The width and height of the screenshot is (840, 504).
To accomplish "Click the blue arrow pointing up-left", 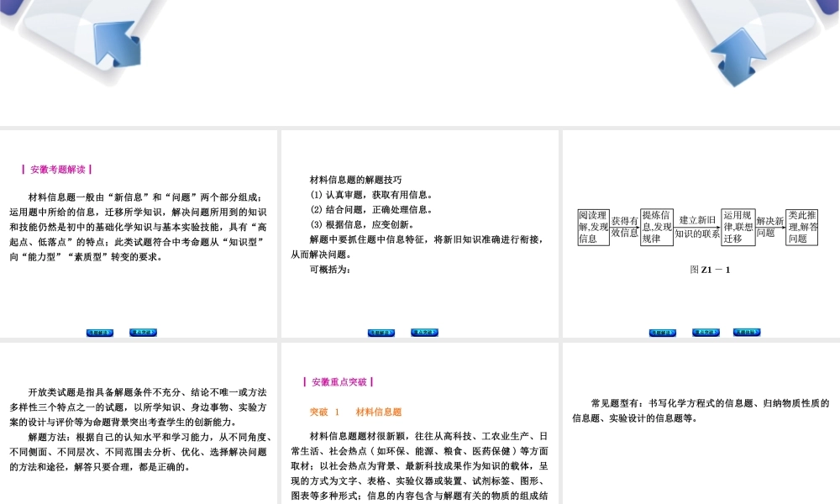I will click(116, 44).
